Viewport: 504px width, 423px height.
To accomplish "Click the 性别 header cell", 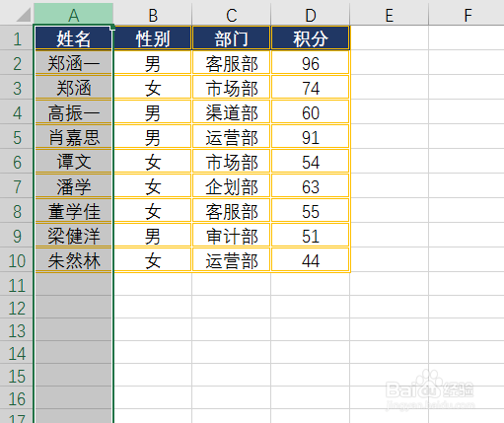I will tap(153, 38).
